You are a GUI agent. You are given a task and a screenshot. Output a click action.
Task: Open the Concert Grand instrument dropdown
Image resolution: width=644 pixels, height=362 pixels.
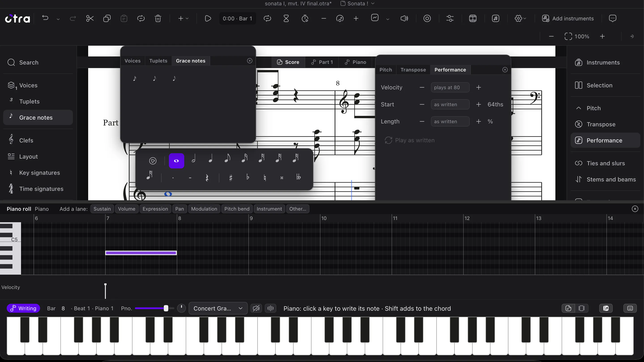[x=218, y=308]
